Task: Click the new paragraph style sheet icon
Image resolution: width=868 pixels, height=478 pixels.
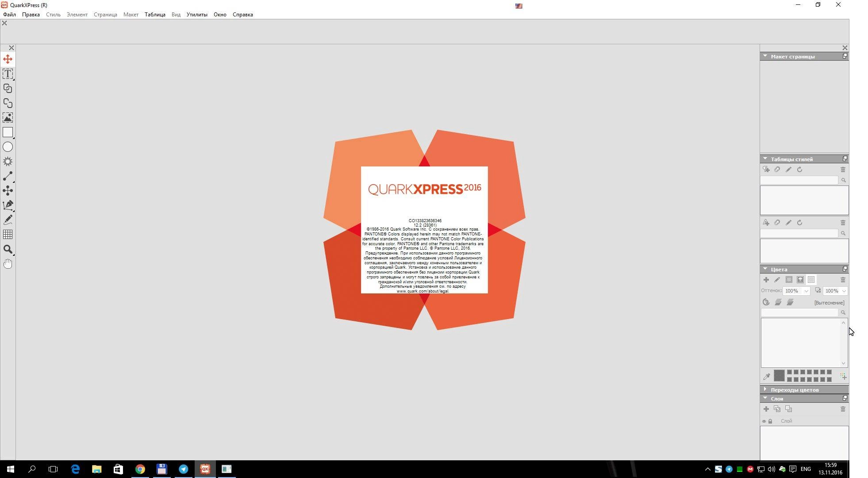Action: (x=766, y=170)
